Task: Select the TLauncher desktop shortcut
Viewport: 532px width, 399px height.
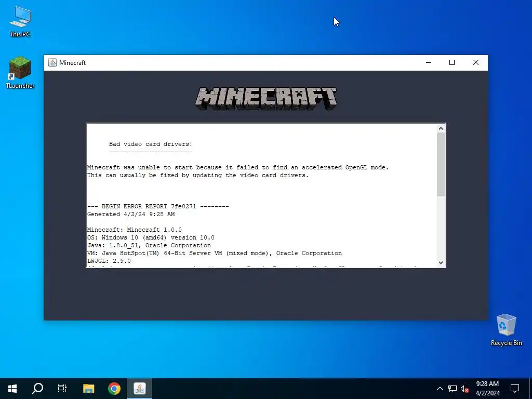Action: 20,73
